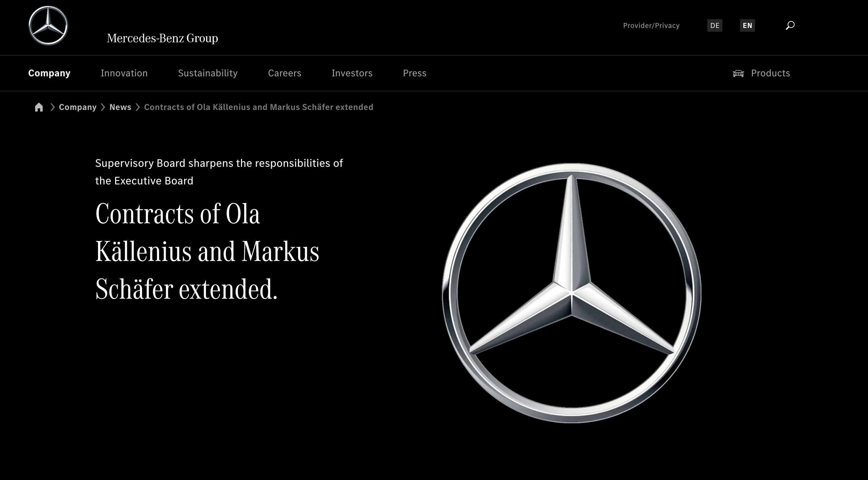Open the Careers menu

click(284, 73)
